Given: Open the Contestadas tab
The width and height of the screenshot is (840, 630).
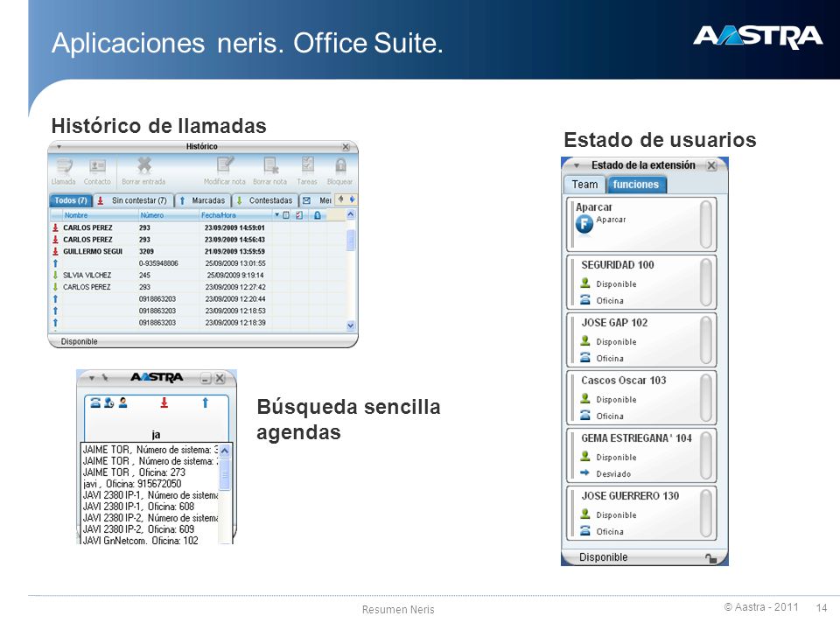Looking at the screenshot, I should coord(265,200).
